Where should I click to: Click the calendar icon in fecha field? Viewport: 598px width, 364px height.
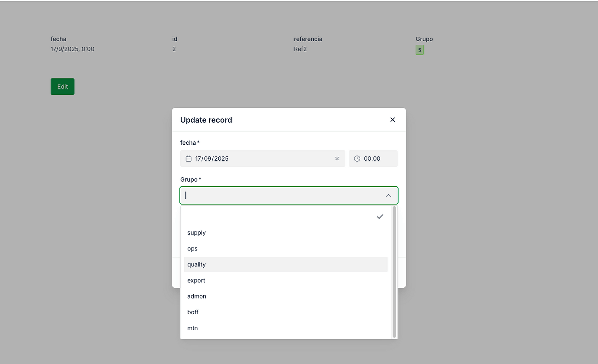point(188,159)
